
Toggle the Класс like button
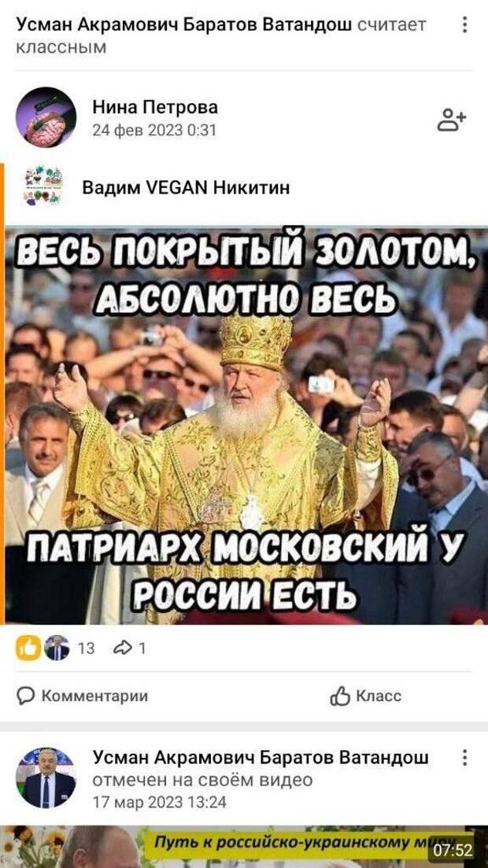click(x=365, y=696)
